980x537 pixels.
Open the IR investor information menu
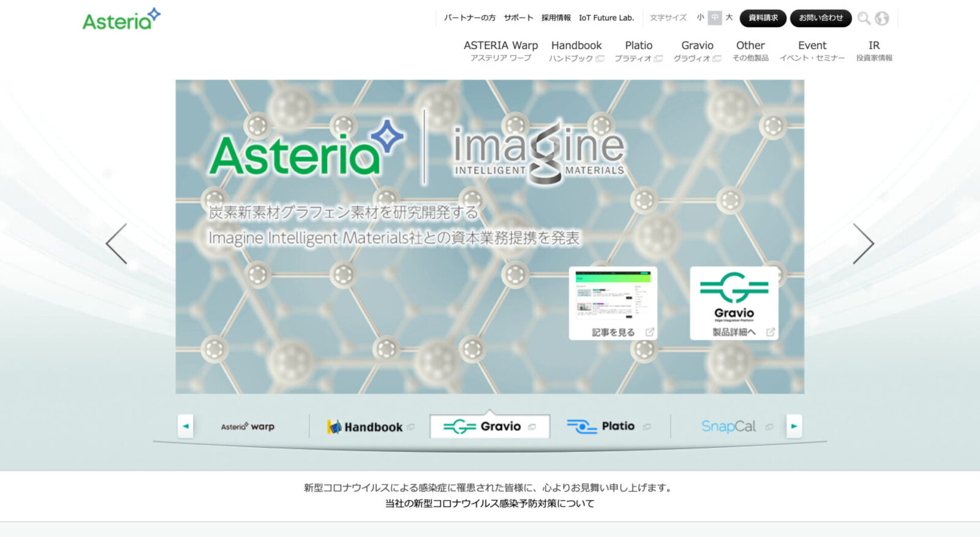tap(874, 50)
